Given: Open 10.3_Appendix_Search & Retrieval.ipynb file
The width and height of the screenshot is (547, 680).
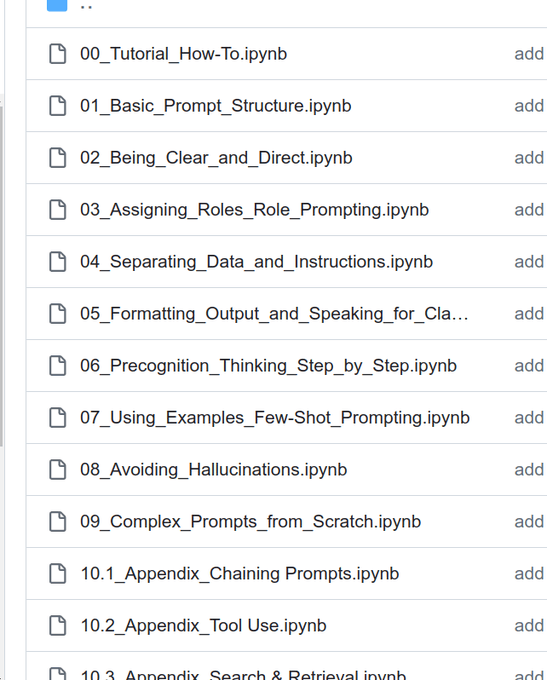Looking at the screenshot, I should click(243, 674).
